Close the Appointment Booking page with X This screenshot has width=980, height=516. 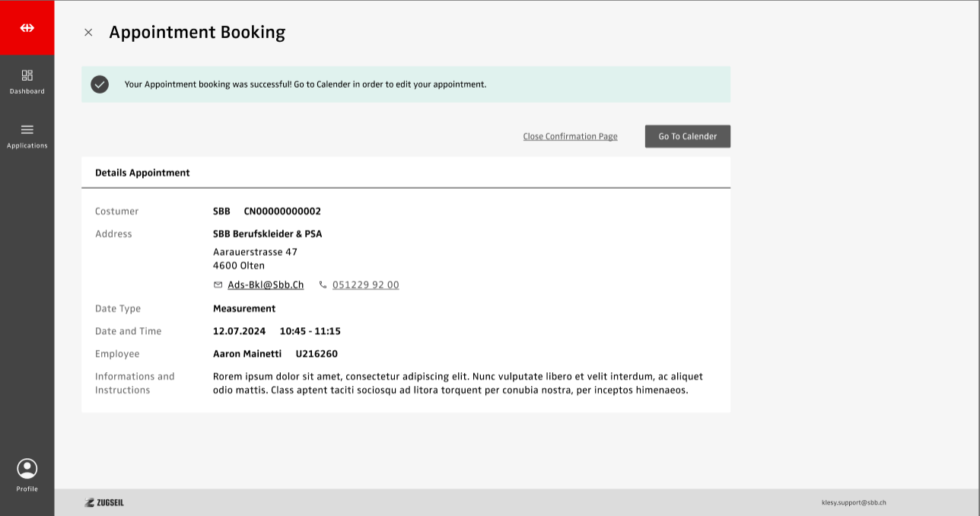(88, 32)
